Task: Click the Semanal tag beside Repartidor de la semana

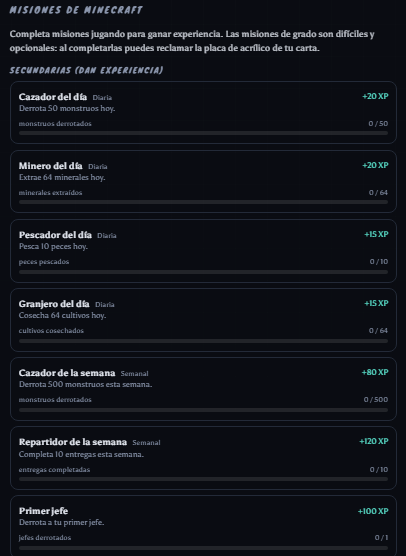Action: click(146, 443)
